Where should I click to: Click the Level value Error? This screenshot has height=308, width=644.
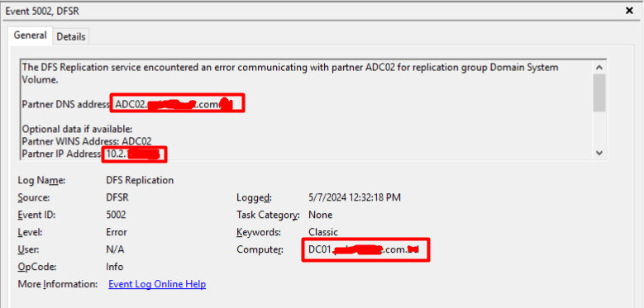coord(117,232)
